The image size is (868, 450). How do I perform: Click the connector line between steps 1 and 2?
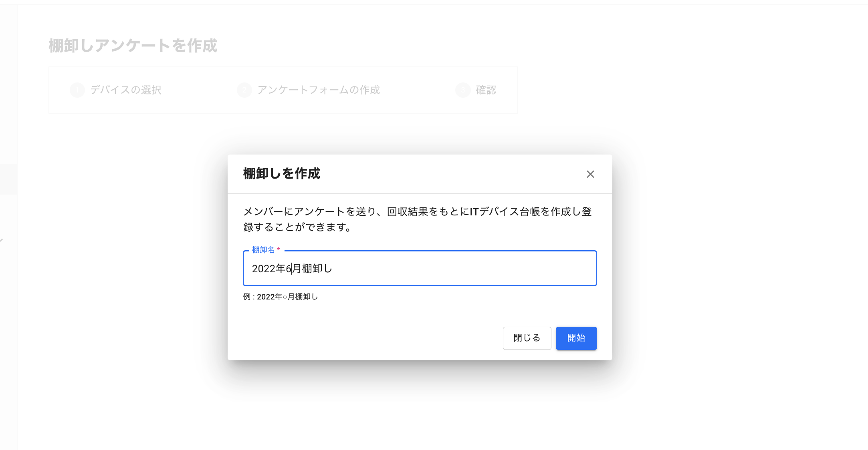(199, 90)
